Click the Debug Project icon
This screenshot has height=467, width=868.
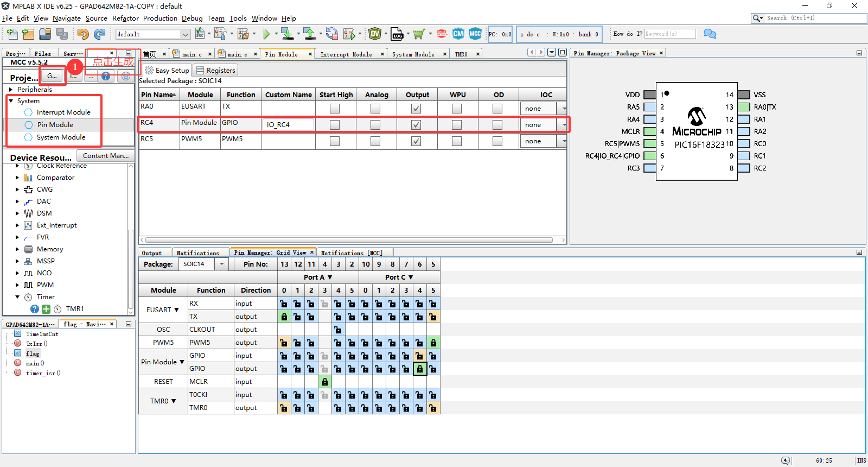click(349, 34)
